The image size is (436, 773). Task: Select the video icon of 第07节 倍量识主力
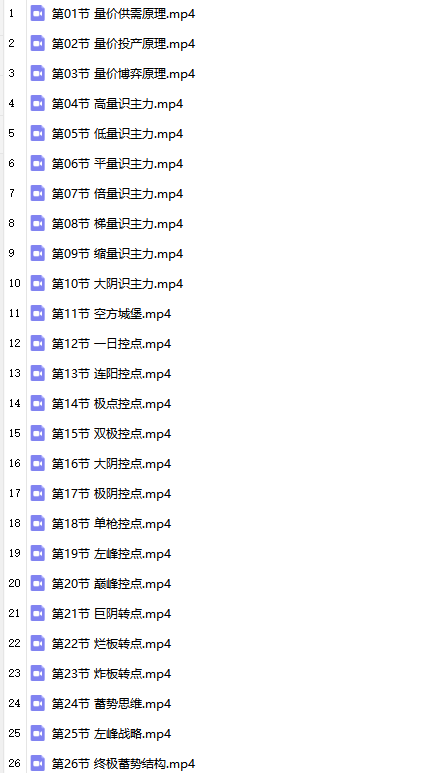point(37,193)
